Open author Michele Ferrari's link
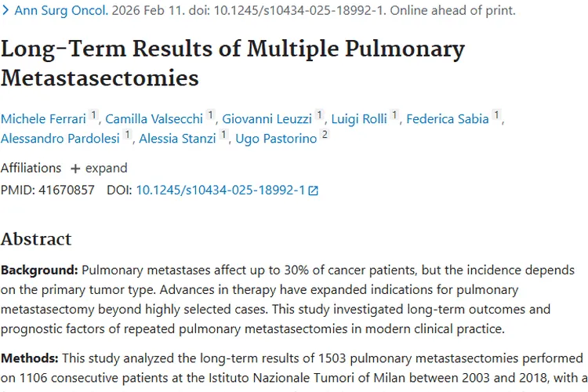The width and height of the screenshot is (588, 392). point(43,118)
